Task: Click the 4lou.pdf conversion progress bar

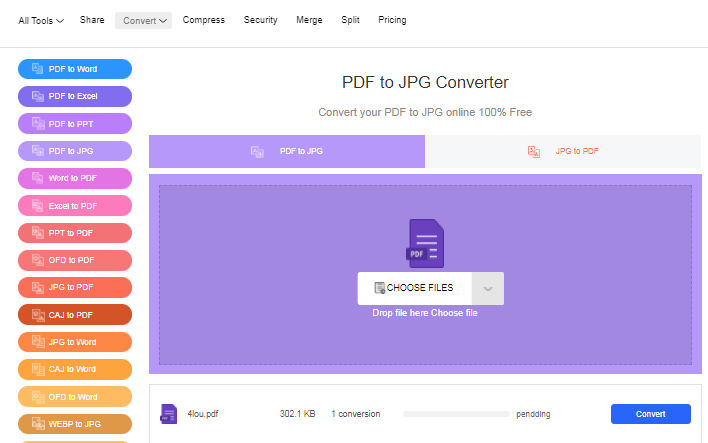Action: [456, 414]
